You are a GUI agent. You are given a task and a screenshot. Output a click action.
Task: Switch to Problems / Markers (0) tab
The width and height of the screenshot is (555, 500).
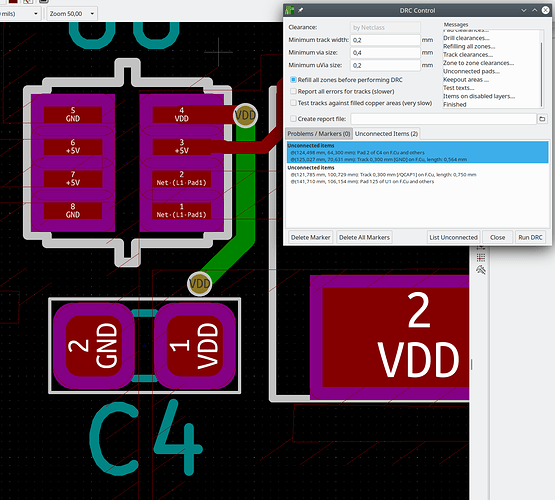pyautogui.click(x=319, y=134)
